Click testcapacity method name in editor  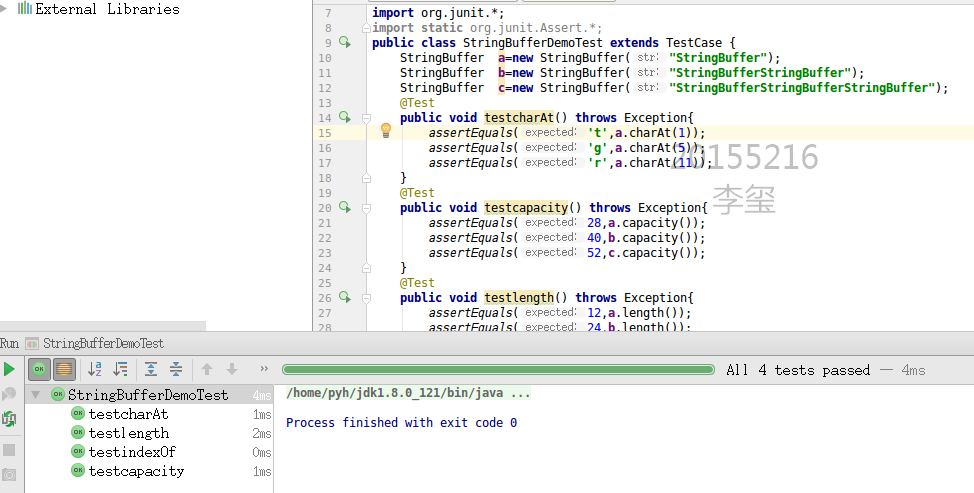(x=526, y=208)
